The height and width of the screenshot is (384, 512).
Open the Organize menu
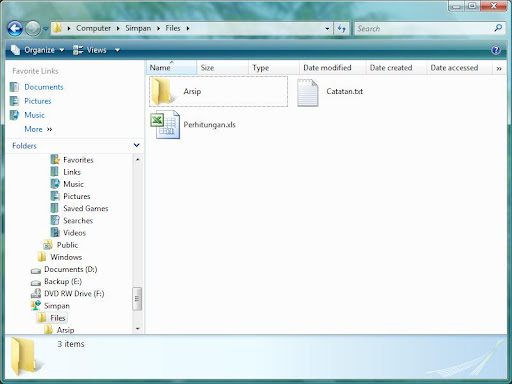37,50
